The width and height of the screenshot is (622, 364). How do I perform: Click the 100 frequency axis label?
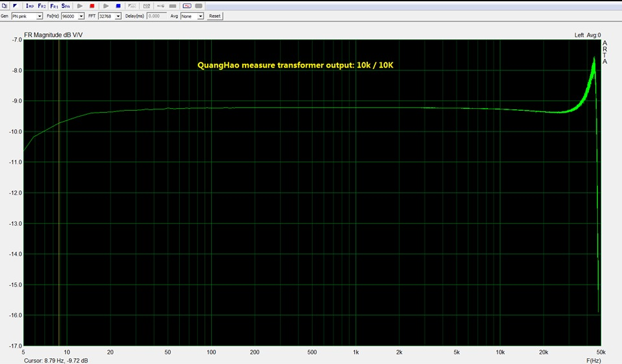(211, 352)
